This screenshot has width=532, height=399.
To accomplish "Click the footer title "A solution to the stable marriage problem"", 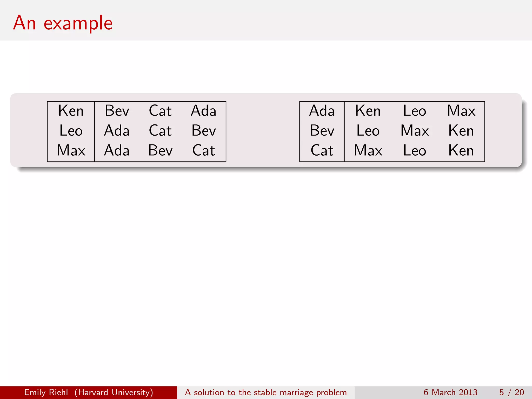I will (x=266, y=392).
